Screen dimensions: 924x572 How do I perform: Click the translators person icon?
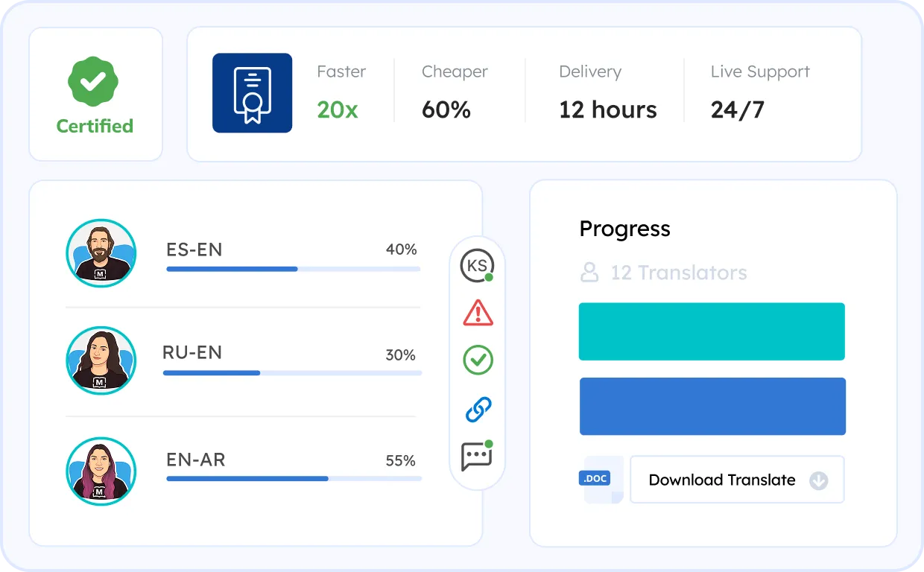pos(589,273)
